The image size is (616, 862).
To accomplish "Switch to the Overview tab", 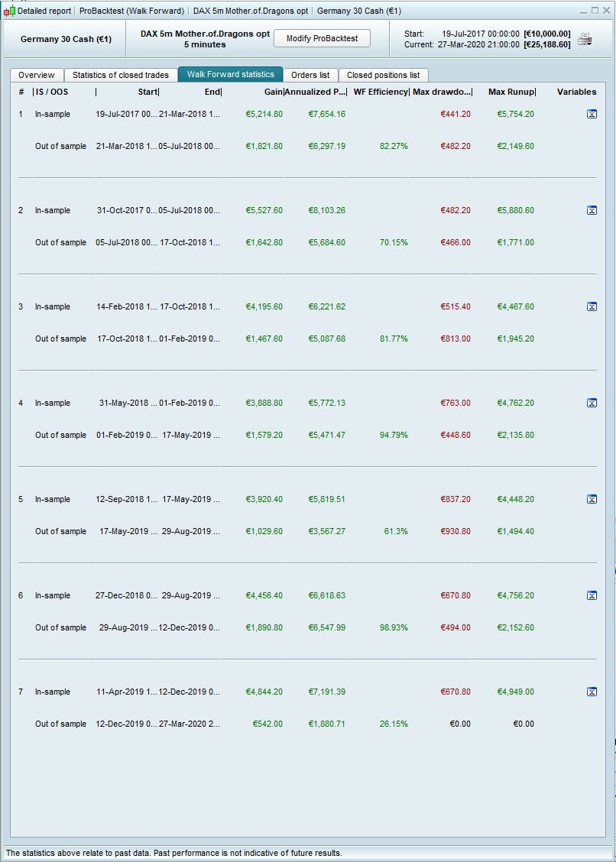I will point(36,75).
